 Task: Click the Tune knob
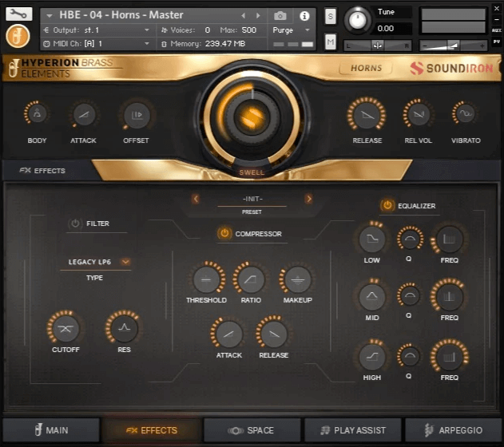point(359,20)
